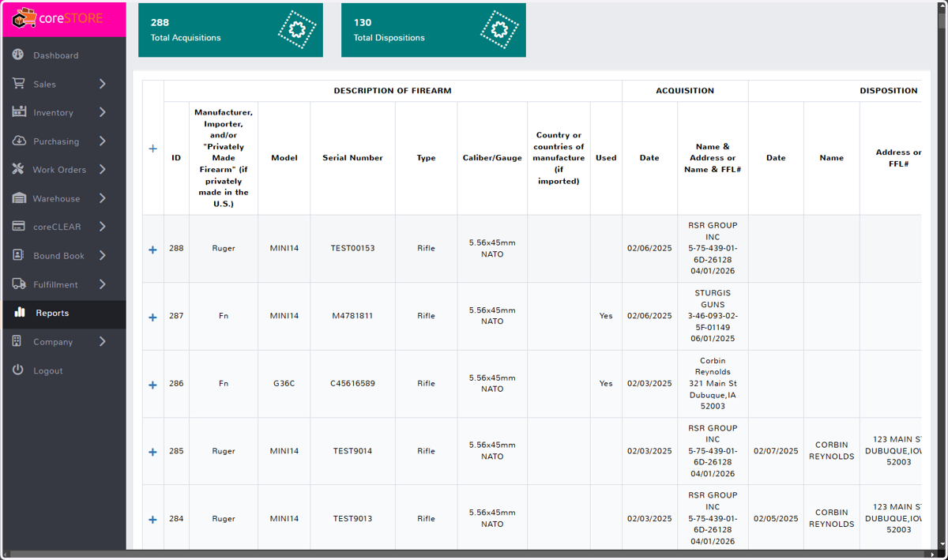Open the Fulfillment menu item
This screenshot has width=948, height=560.
pos(63,284)
